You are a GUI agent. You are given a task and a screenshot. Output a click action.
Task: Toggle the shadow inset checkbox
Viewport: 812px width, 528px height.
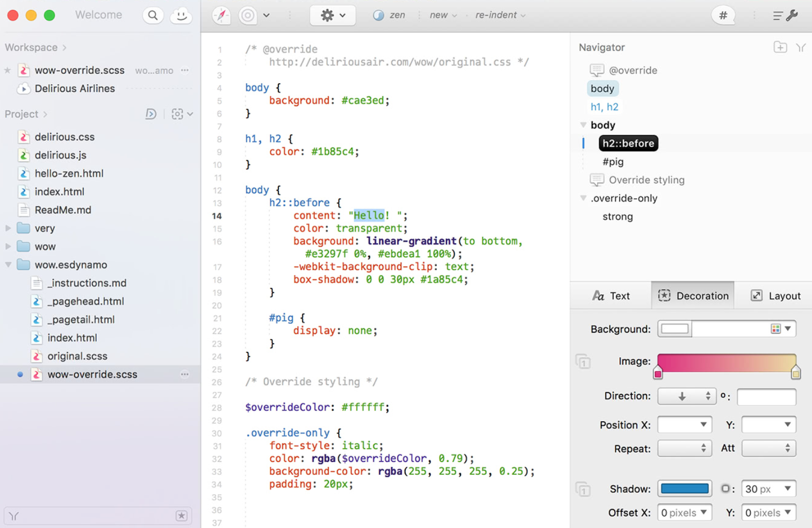click(725, 489)
